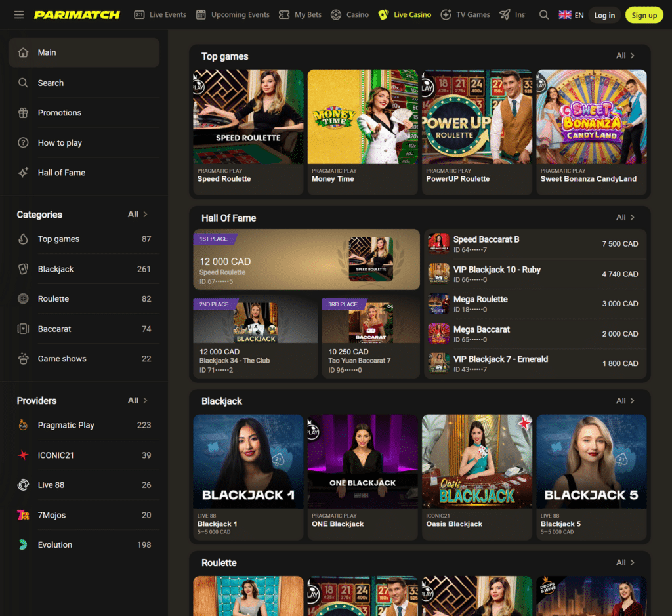Expand all Categories with the All chevron
The image size is (672, 616).
pos(138,214)
